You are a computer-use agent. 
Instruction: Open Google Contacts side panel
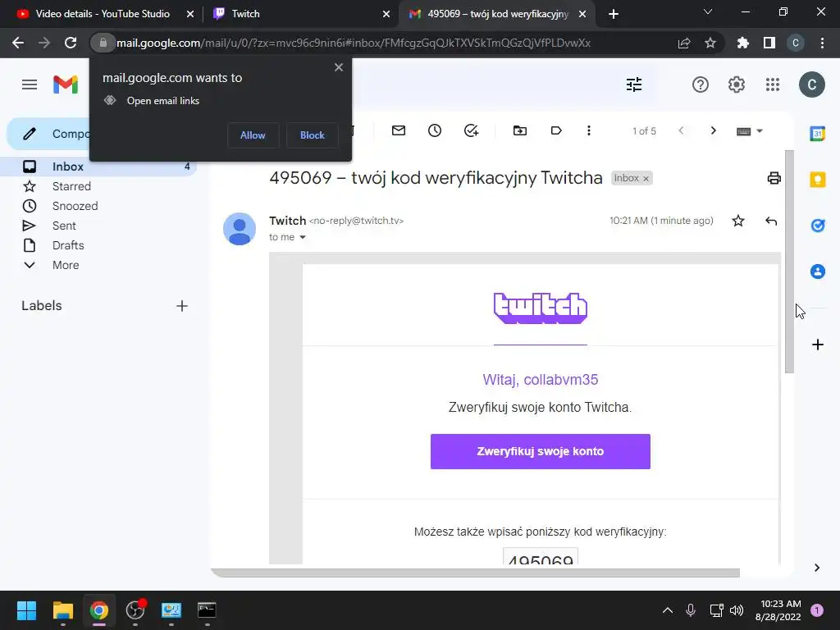pyautogui.click(x=818, y=272)
